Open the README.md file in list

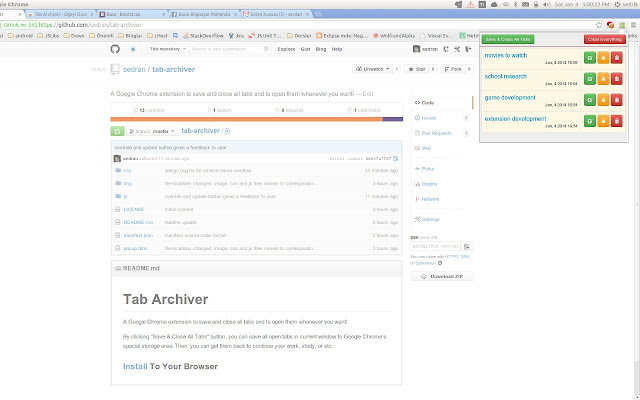pos(138,222)
